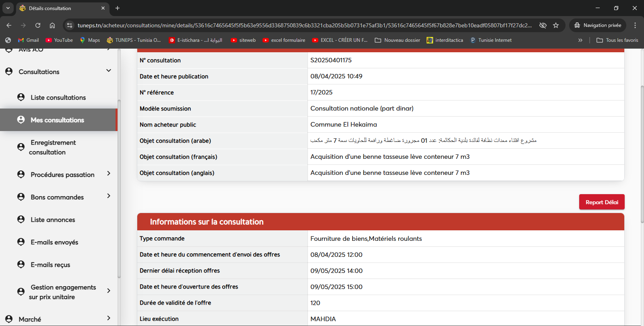Open Tunisie Internet bookmark
The height and width of the screenshot is (326, 644).
pyautogui.click(x=491, y=40)
